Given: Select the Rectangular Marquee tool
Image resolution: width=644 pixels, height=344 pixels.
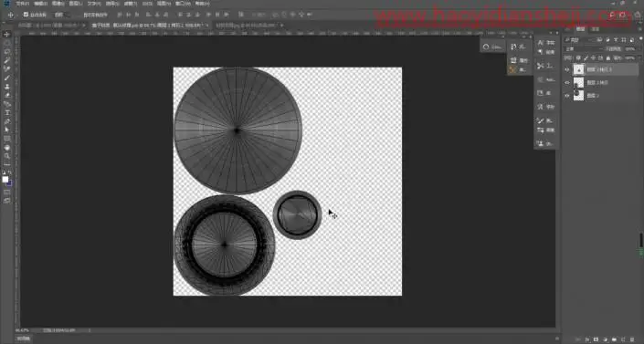Looking at the screenshot, I should click(x=7, y=43).
